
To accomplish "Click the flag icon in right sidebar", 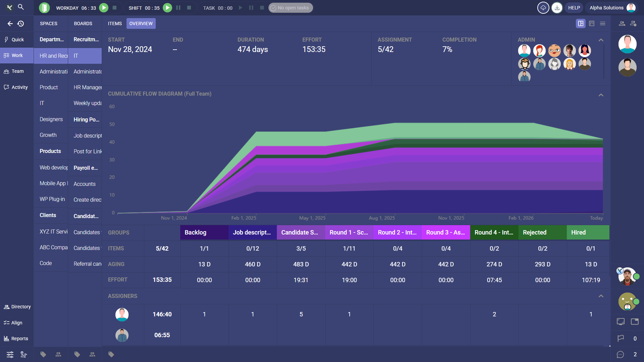I will (x=621, y=338).
